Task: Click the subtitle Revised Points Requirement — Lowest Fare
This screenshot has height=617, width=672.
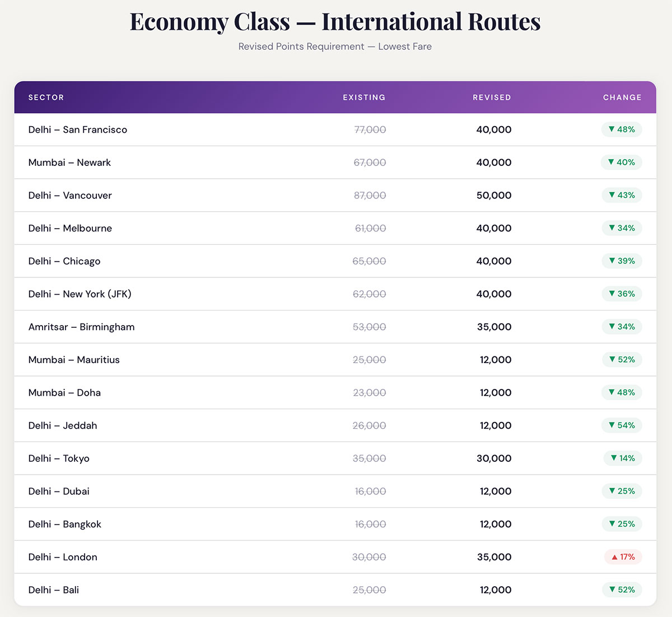Action: 335,47
